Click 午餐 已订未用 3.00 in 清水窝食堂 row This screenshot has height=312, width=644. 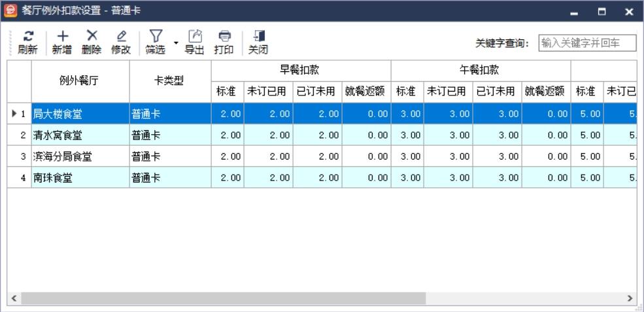tap(498, 135)
